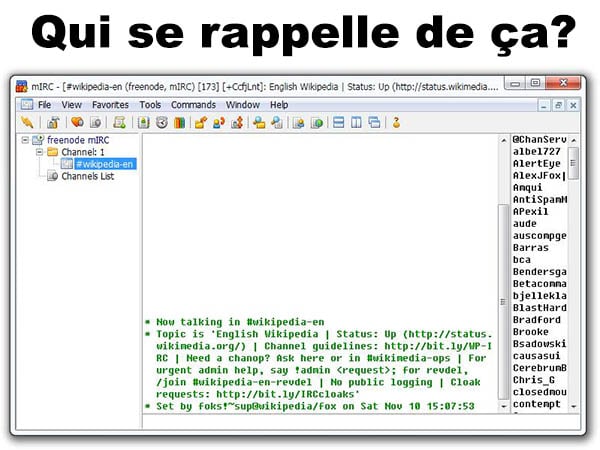Screen dimensions: 600x450
Task: Select APexil in the nickname list
Action: click(x=530, y=211)
